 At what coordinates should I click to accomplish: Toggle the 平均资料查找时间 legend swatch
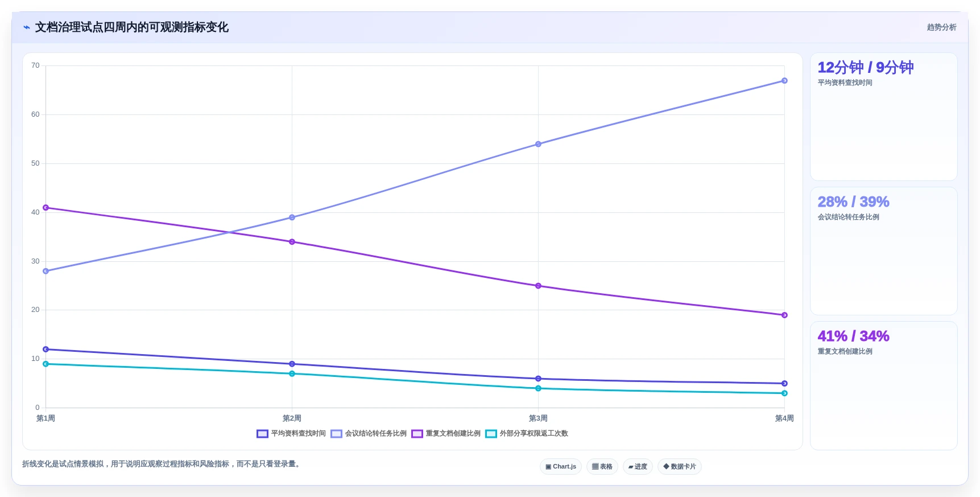262,434
